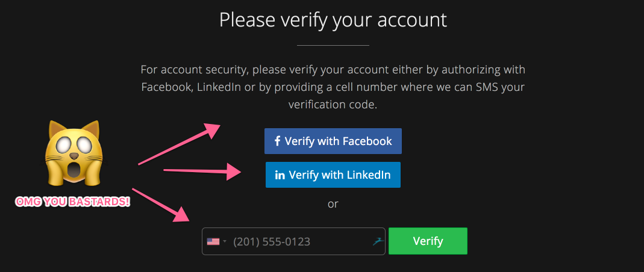Focus the phone number input field

click(293, 241)
